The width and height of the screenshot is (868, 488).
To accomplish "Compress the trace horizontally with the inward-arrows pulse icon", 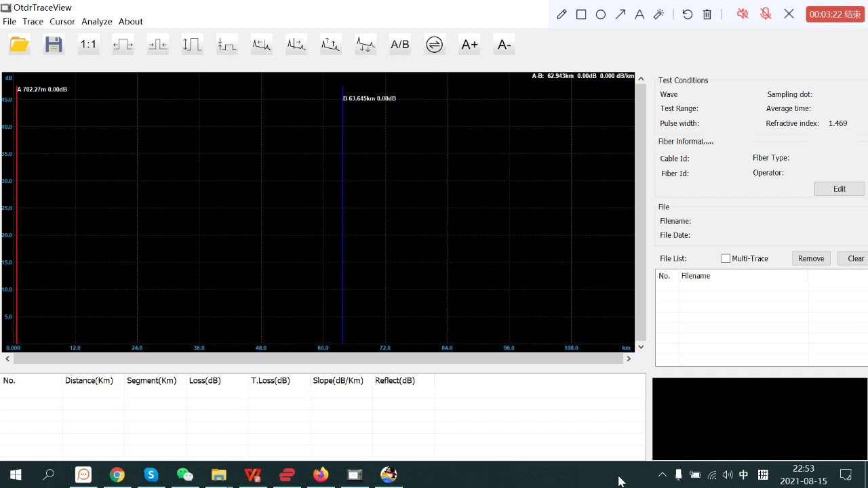I will point(157,45).
